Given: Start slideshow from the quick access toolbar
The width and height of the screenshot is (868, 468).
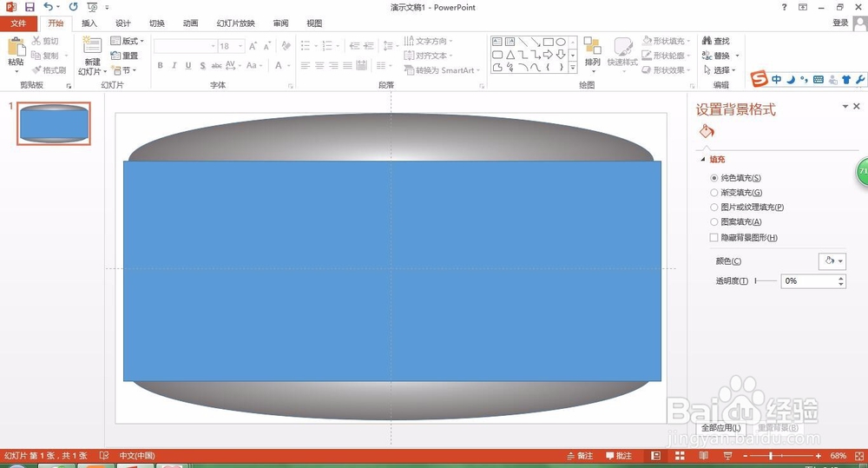Looking at the screenshot, I should (x=93, y=7).
